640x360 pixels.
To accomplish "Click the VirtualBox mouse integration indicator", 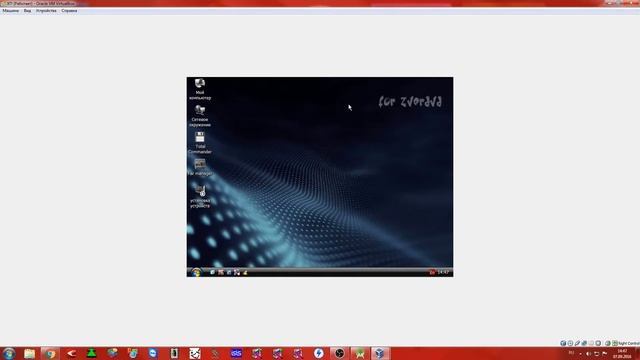I will (x=608, y=343).
